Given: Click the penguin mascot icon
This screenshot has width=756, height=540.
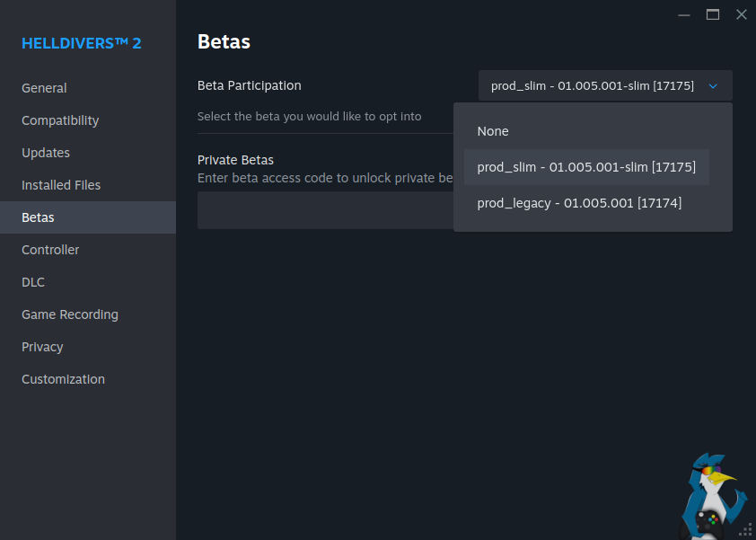Looking at the screenshot, I should [x=714, y=496].
